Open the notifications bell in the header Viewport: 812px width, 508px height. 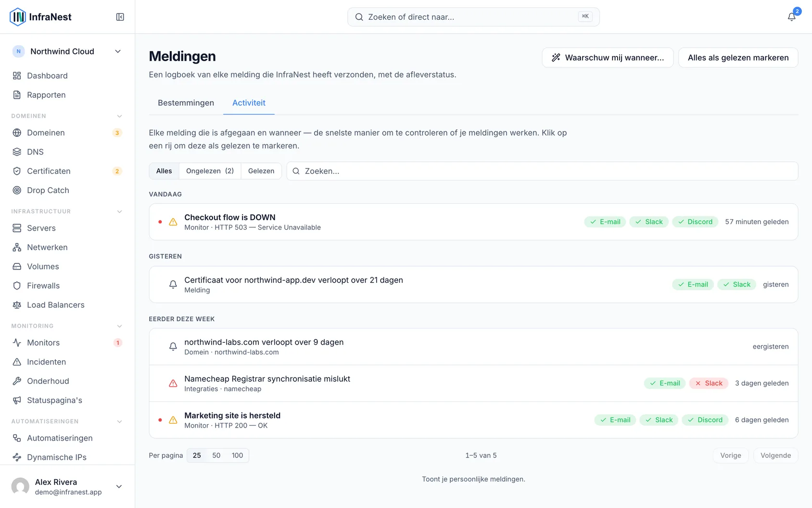pyautogui.click(x=791, y=17)
